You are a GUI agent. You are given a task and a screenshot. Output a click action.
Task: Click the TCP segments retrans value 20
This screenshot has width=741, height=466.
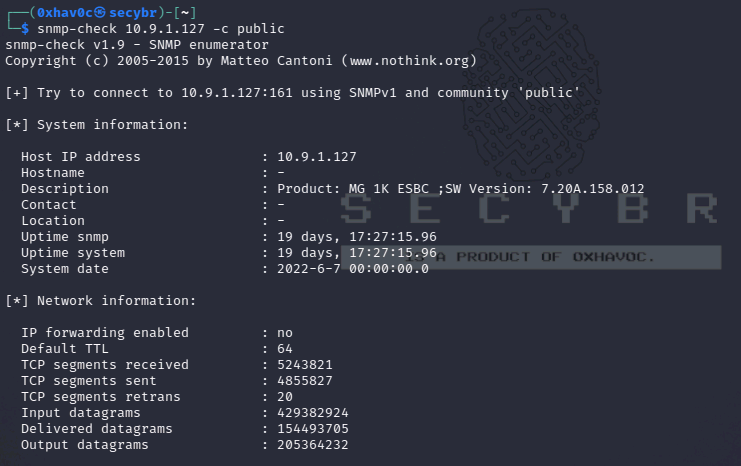tap(284, 397)
